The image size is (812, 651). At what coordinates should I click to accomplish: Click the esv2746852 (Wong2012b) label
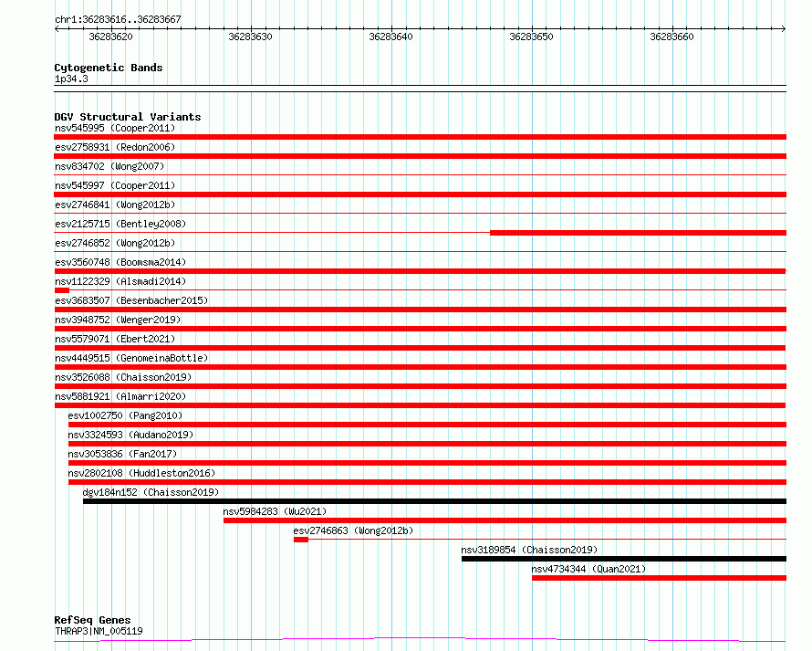[x=115, y=243]
